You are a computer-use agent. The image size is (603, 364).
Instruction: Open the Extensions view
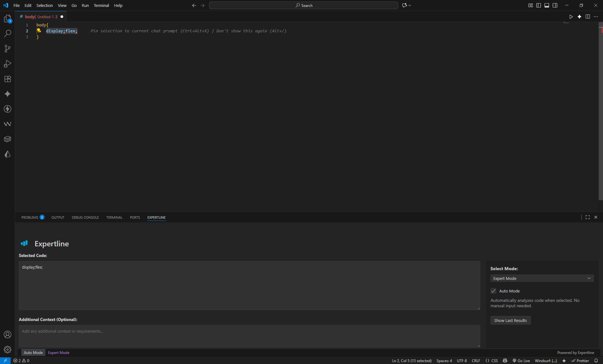coord(8,79)
